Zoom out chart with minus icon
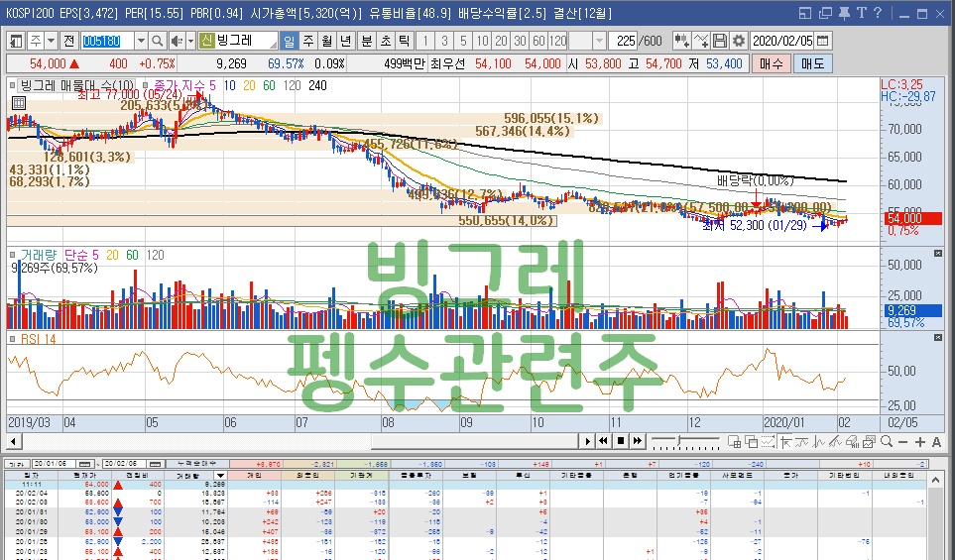Image resolution: width=955 pixels, height=560 pixels. pos(903,442)
